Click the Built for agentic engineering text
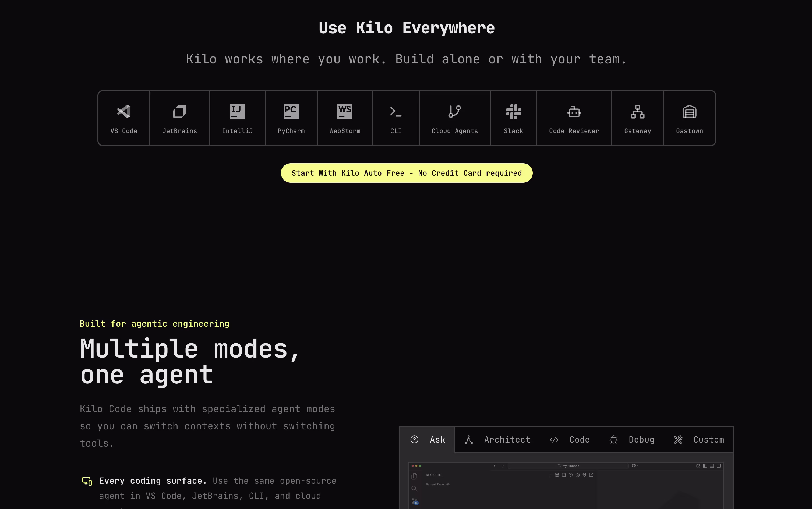The width and height of the screenshot is (812, 509). click(154, 324)
